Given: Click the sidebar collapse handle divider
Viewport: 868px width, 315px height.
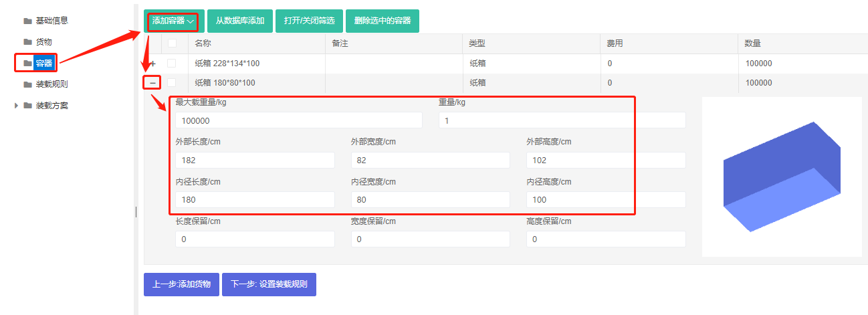Looking at the screenshot, I should 136,212.
